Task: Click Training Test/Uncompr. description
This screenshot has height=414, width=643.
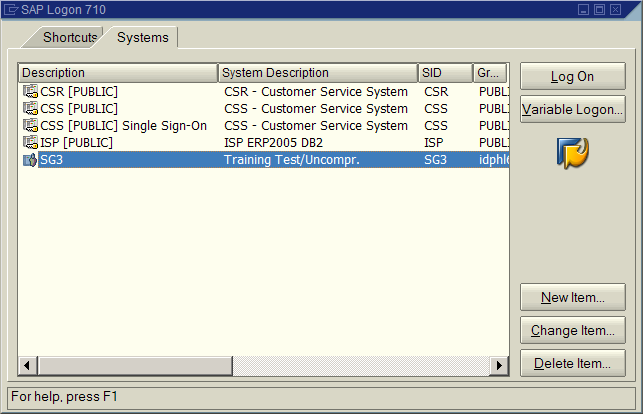Action: [x=292, y=160]
